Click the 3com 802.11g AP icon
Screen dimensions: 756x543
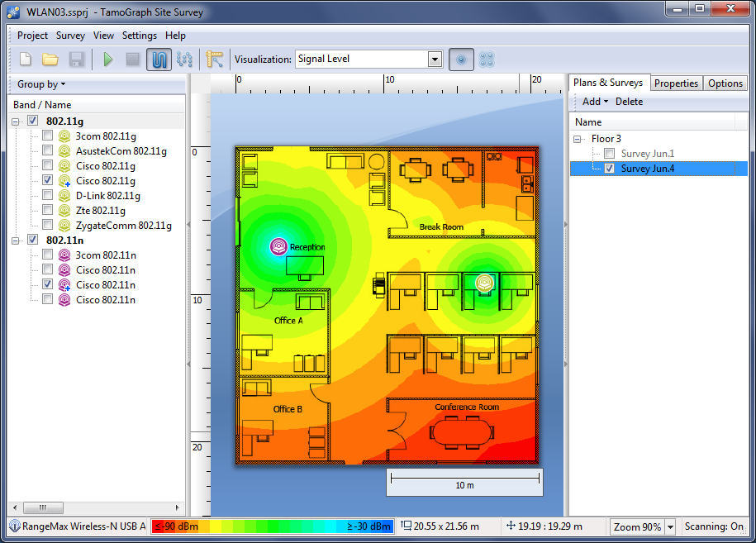[64, 136]
